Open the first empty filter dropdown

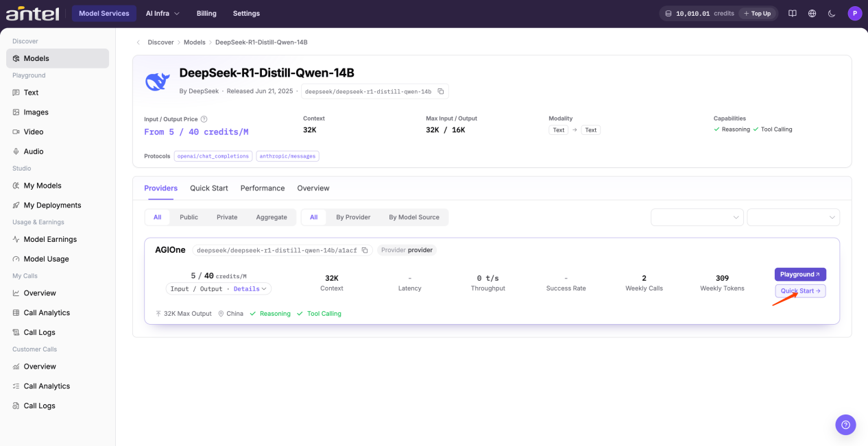(x=697, y=217)
